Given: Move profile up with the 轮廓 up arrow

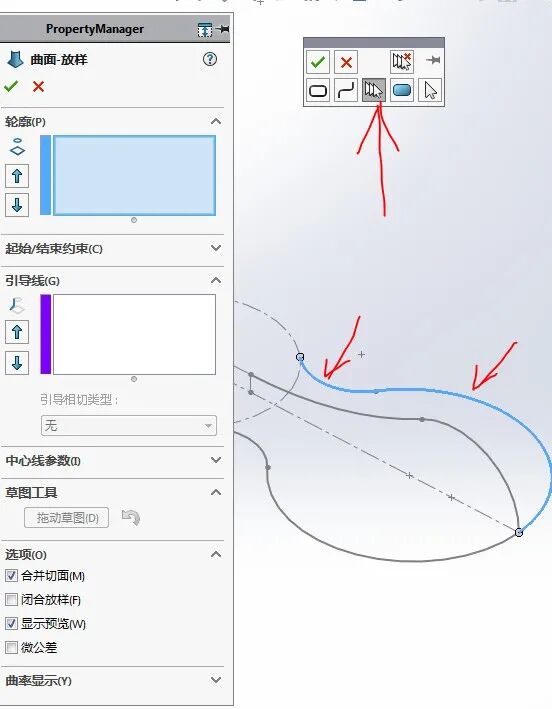Looking at the screenshot, I should [17, 176].
